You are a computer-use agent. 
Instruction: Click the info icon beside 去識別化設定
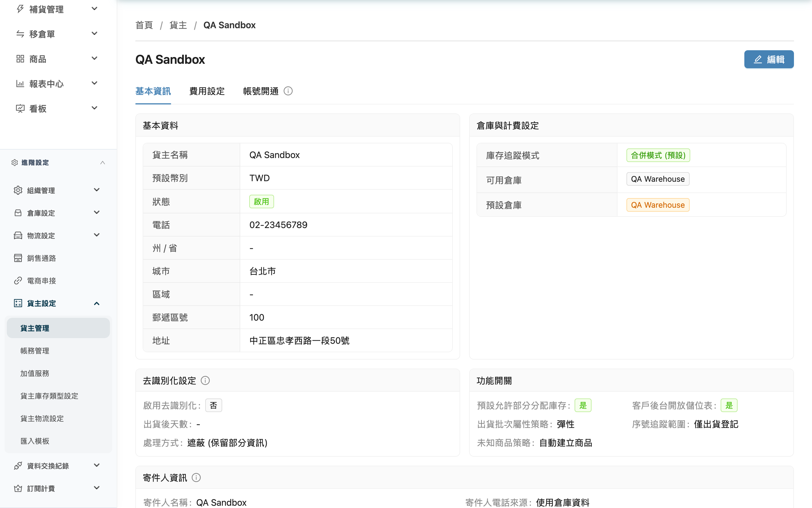click(x=205, y=380)
